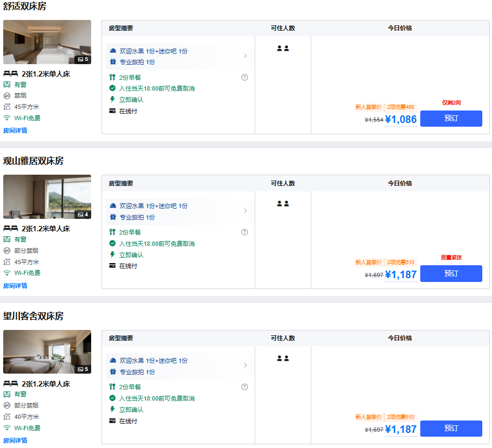
Task: Open 房间详情 link for 望川客舍双床房
Action: click(x=15, y=440)
